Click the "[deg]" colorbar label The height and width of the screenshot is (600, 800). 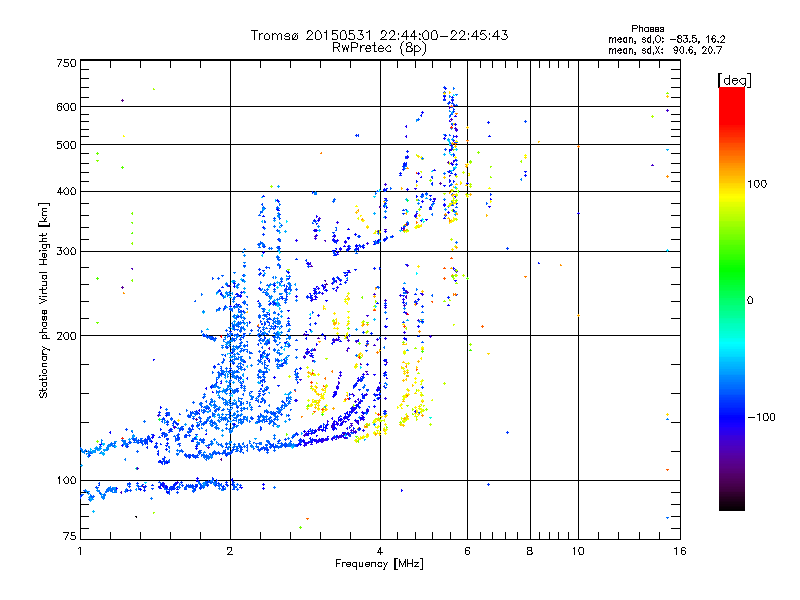[x=734, y=80]
